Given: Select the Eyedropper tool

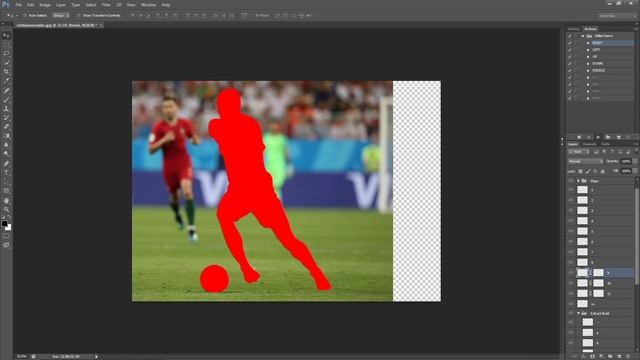Looking at the screenshot, I should (x=6, y=80).
